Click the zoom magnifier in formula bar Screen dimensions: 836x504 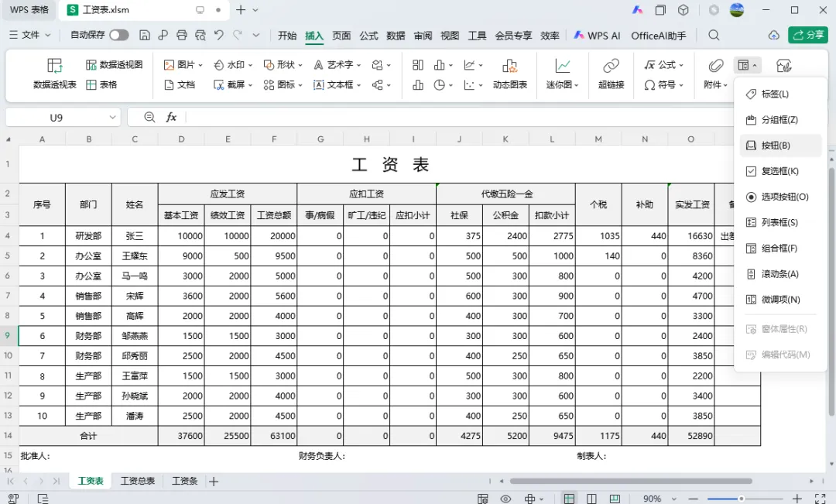pyautogui.click(x=149, y=117)
